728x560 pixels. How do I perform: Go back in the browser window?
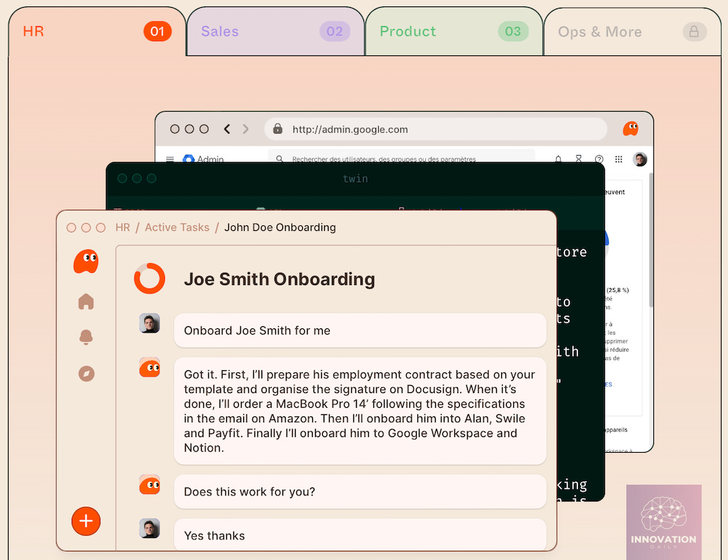(x=227, y=129)
